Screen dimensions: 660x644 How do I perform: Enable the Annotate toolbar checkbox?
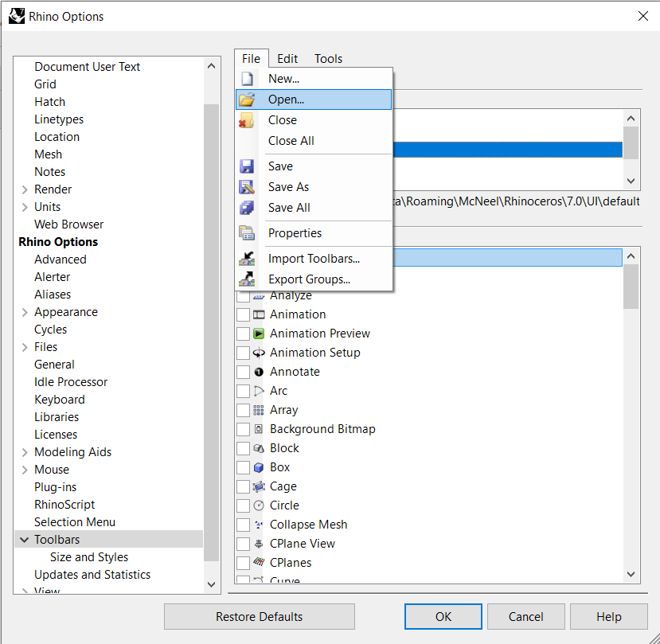click(243, 372)
